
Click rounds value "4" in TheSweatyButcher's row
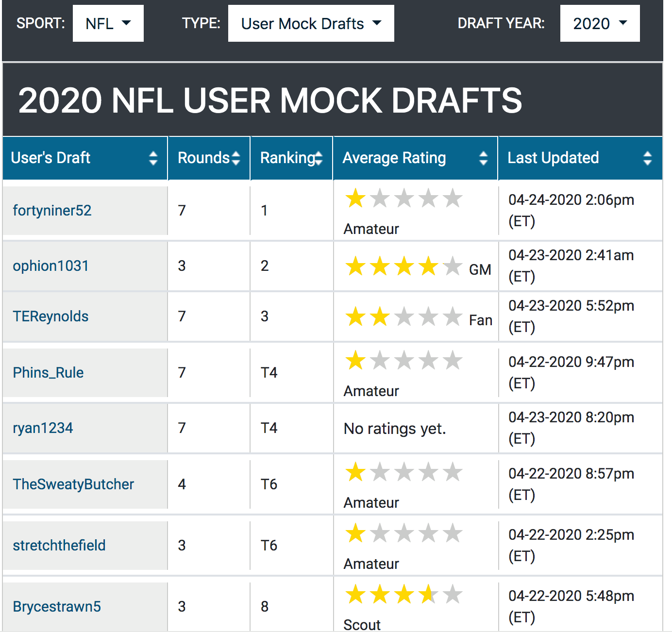182,484
